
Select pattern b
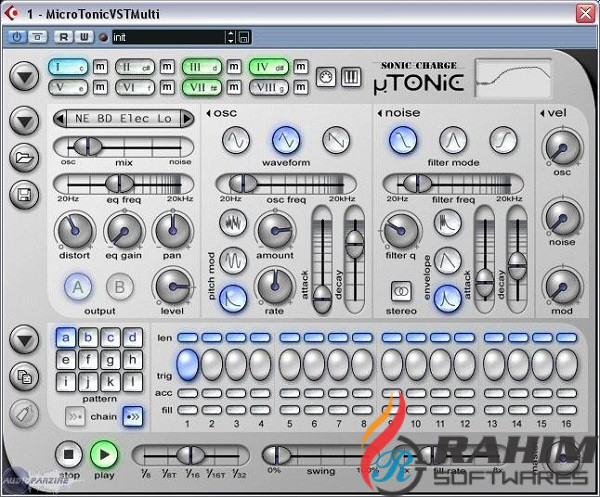[88, 337]
